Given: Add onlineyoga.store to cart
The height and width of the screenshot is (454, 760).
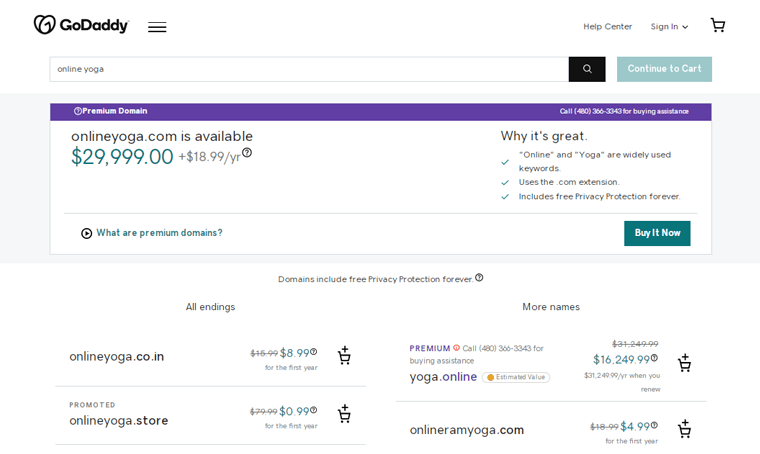Looking at the screenshot, I should (344, 414).
